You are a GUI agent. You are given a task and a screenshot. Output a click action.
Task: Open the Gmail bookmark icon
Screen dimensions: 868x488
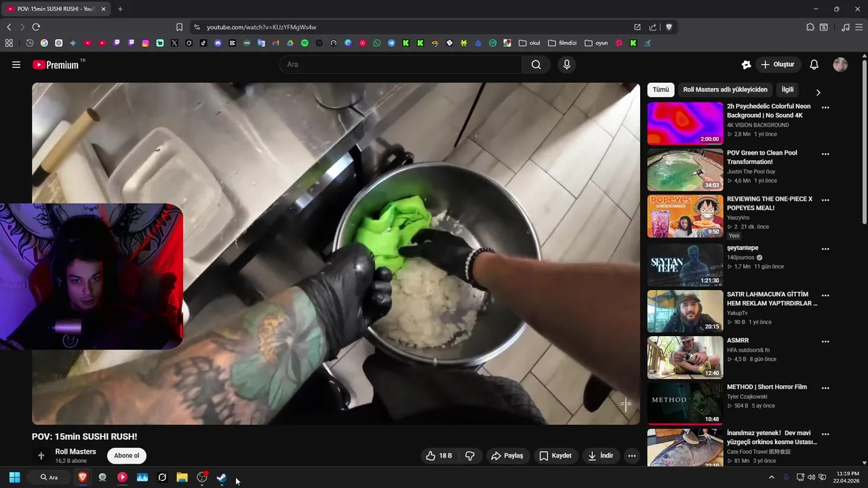pyautogui.click(x=275, y=43)
